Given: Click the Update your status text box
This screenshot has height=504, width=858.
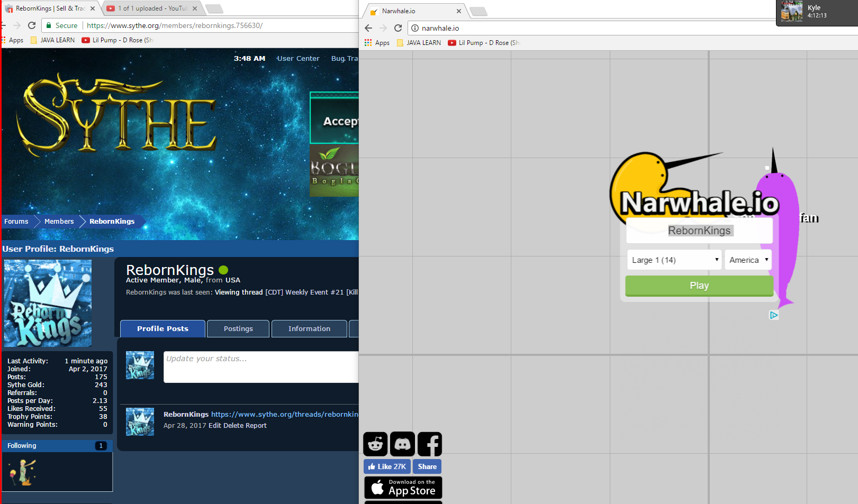Looking at the screenshot, I should point(261,367).
